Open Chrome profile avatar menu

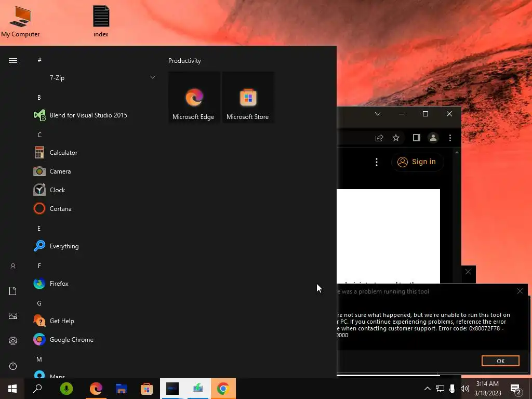433,138
